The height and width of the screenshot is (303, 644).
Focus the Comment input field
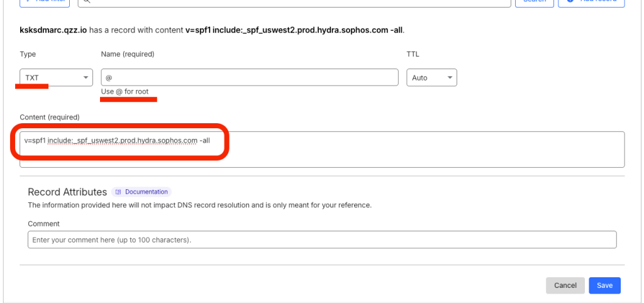click(x=321, y=240)
